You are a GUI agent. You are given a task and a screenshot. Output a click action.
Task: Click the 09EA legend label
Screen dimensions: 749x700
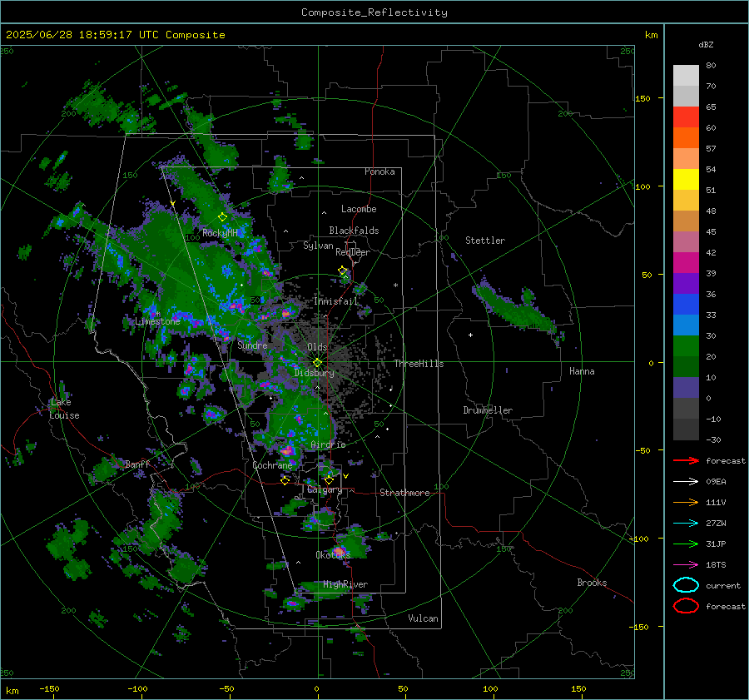click(x=716, y=482)
